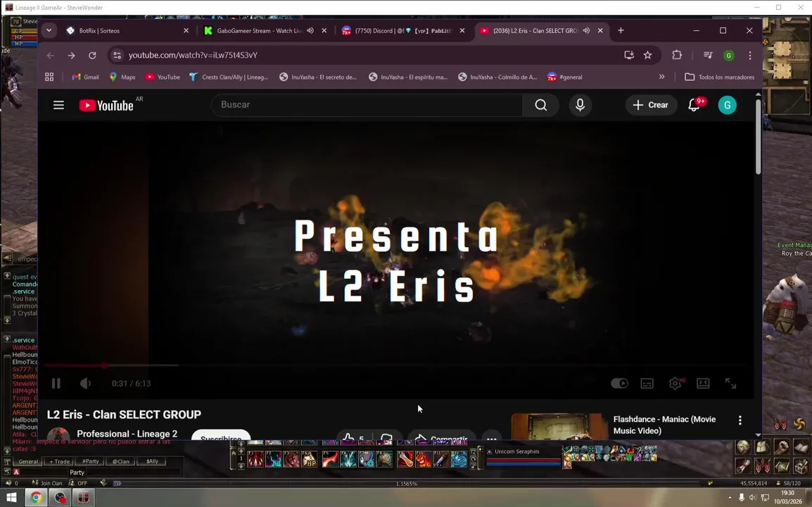
Task: Use the F1 skill in Lineage shortcut bar
Action: (x=256, y=459)
